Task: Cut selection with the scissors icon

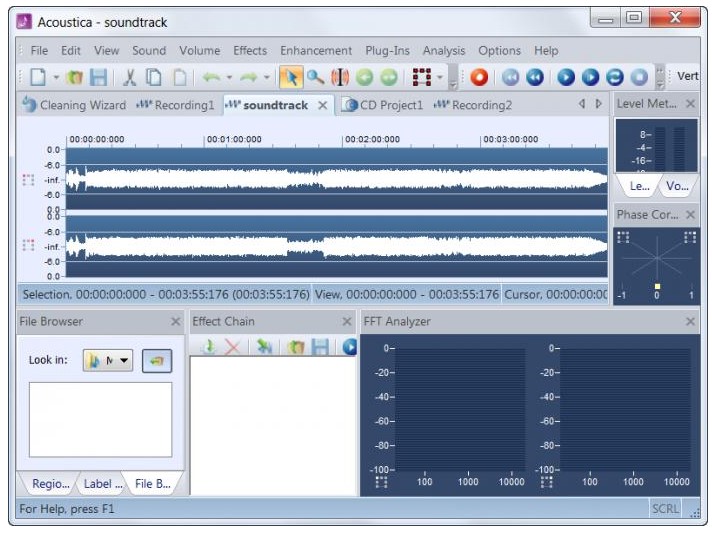Action: coord(130,77)
